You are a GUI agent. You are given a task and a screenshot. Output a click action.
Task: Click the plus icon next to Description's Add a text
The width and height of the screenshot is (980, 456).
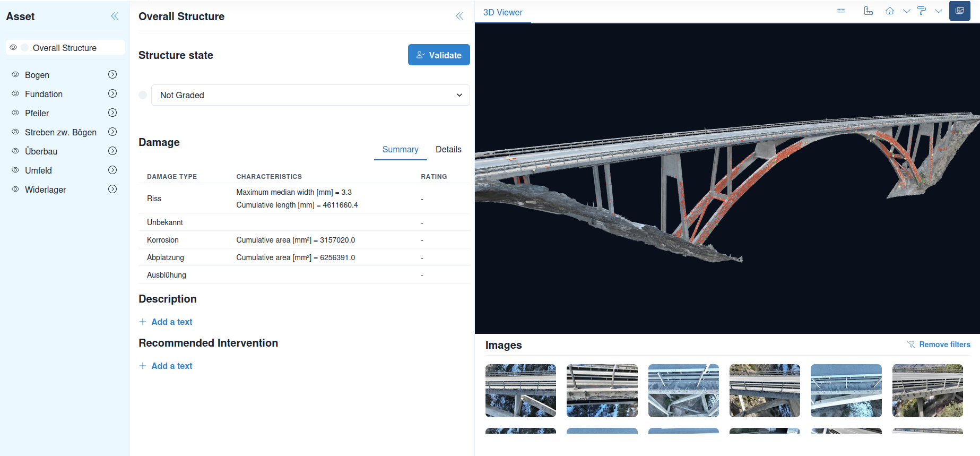click(x=143, y=322)
